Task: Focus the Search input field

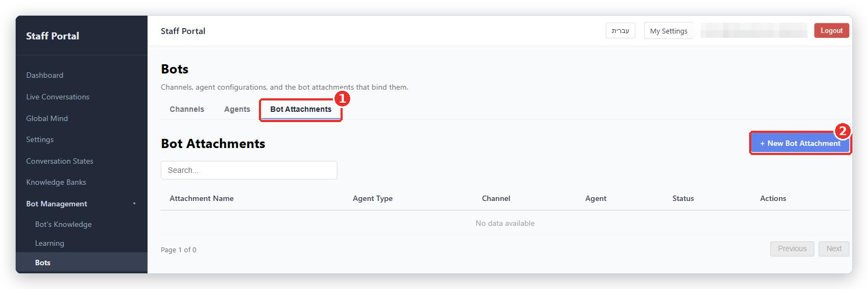Action: 249,170
